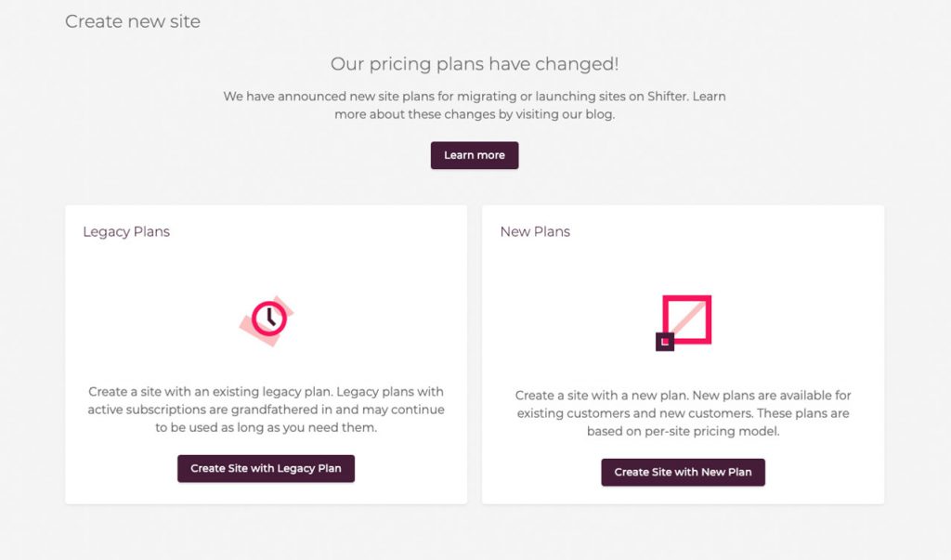
Task: Choose Create Site with Legacy Plan
Action: 266,468
